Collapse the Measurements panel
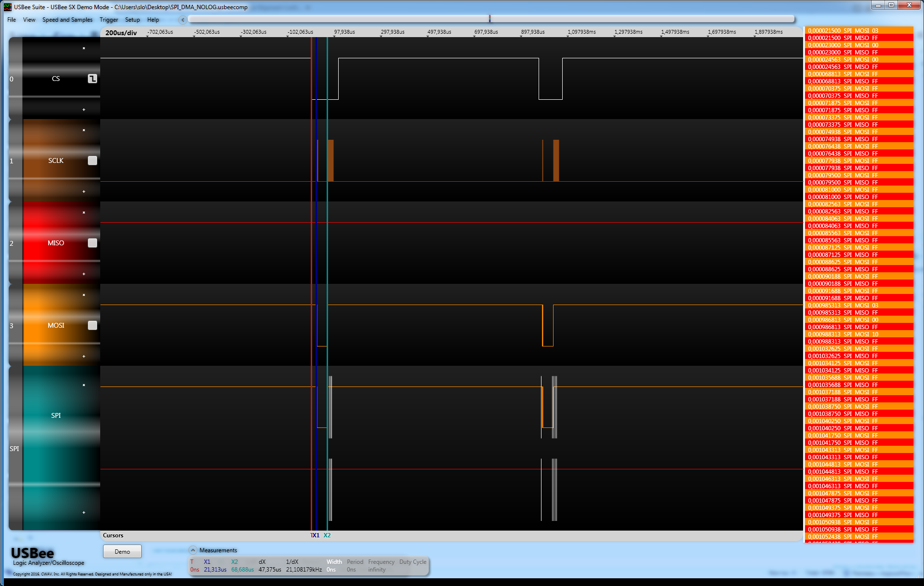Image resolution: width=924 pixels, height=586 pixels. (193, 550)
